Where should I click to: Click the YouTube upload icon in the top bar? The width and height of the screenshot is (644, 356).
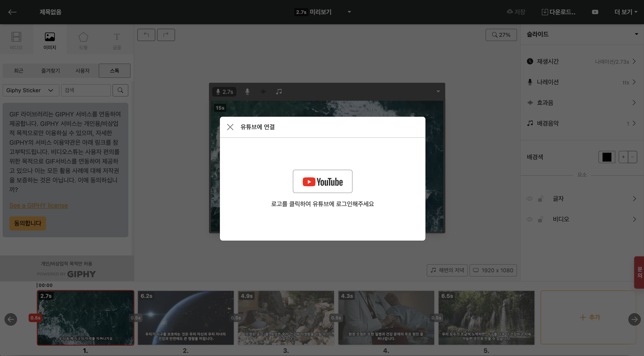point(595,12)
